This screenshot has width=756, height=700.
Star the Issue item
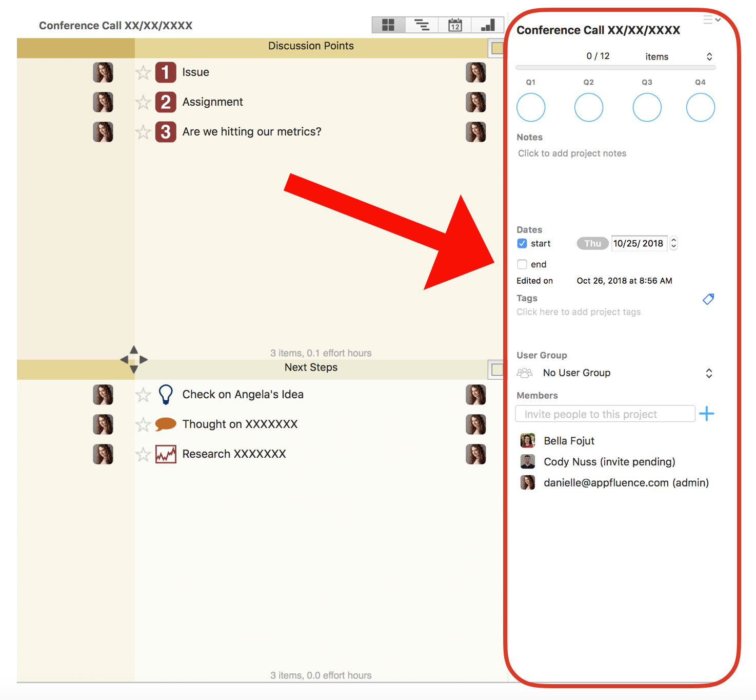click(x=143, y=73)
